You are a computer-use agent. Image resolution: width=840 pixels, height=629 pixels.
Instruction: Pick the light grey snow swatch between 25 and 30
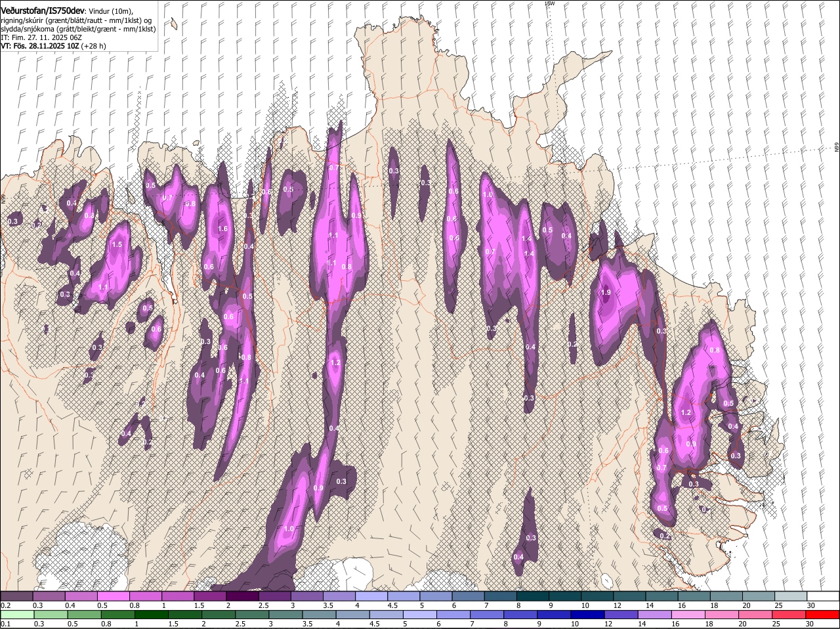tap(791, 596)
